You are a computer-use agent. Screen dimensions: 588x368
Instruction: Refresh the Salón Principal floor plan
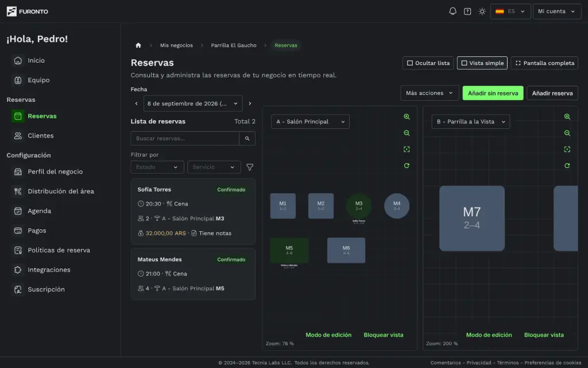(x=407, y=166)
